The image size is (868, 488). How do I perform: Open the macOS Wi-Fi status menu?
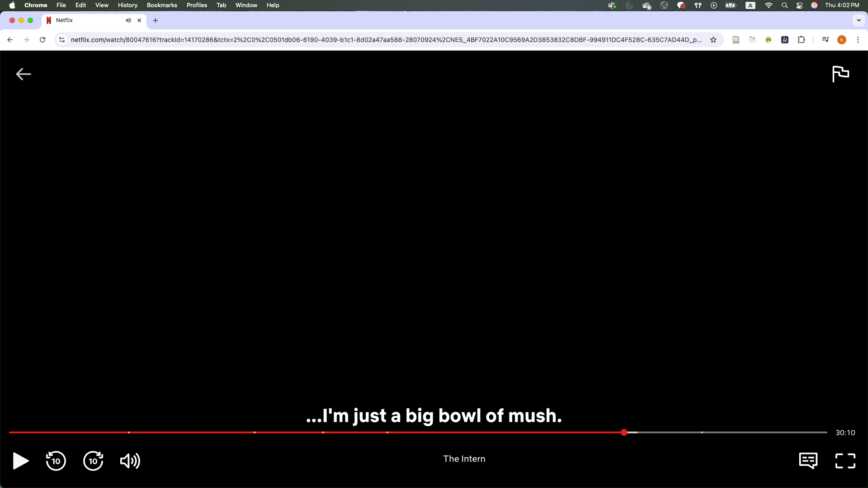(769, 5)
